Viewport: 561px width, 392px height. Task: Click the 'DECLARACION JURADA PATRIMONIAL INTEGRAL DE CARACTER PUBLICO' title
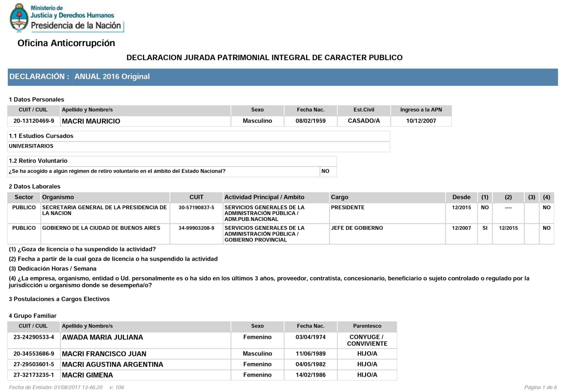[x=264, y=58]
